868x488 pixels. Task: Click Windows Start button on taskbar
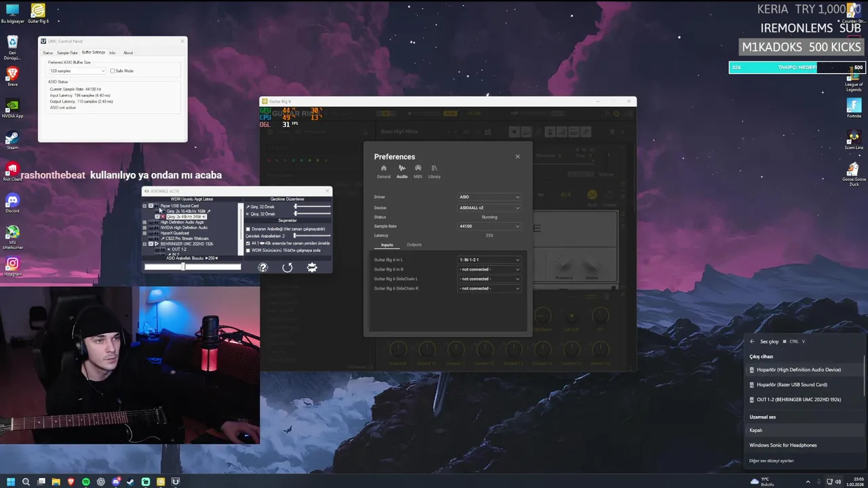click(12, 482)
